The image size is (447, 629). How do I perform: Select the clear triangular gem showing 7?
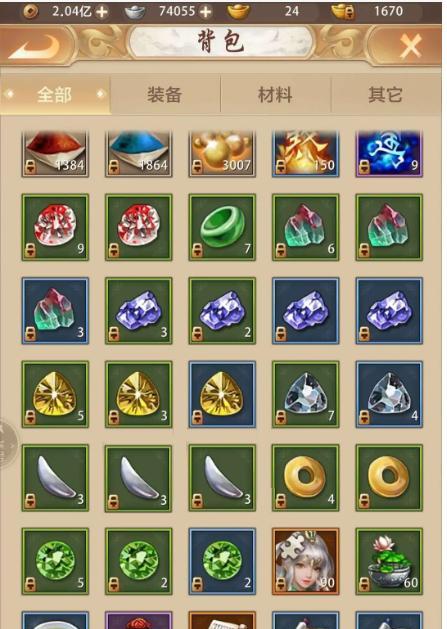pos(305,394)
